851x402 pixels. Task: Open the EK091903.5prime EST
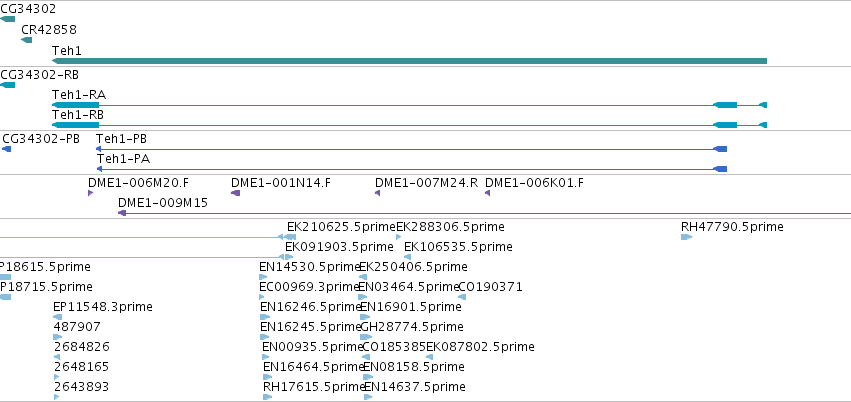[289, 257]
